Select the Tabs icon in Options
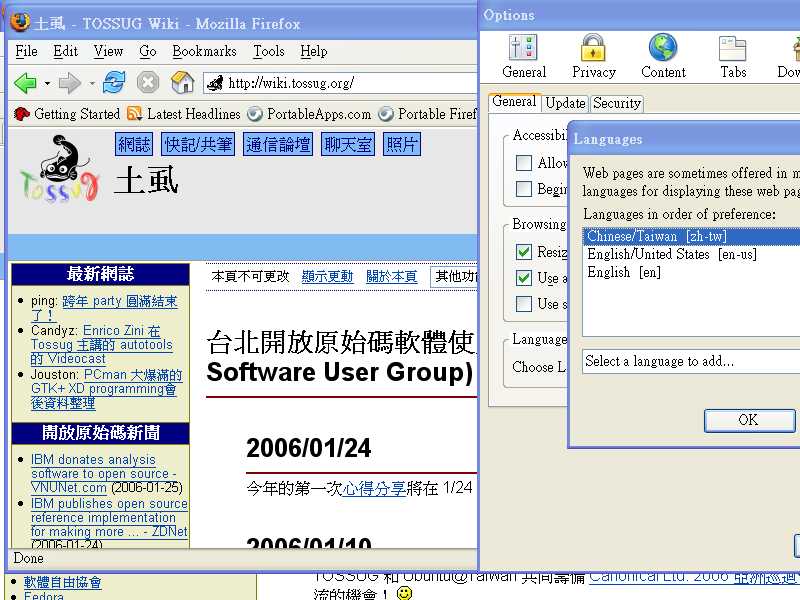The image size is (800, 600). point(733,57)
